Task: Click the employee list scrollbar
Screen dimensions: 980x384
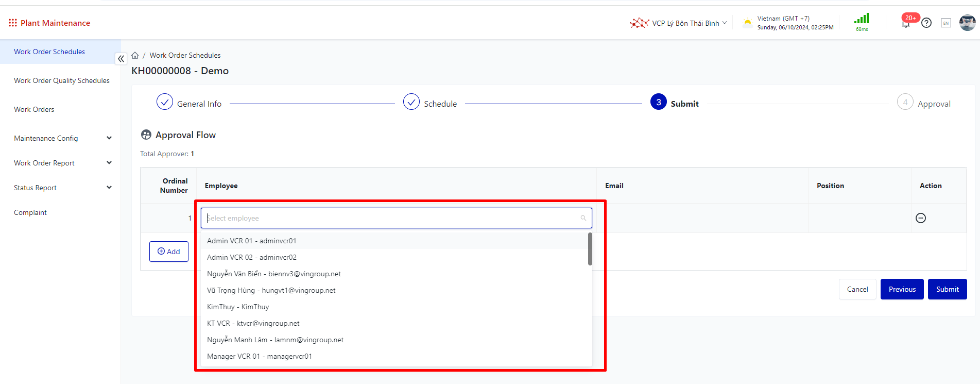Action: coord(590,249)
